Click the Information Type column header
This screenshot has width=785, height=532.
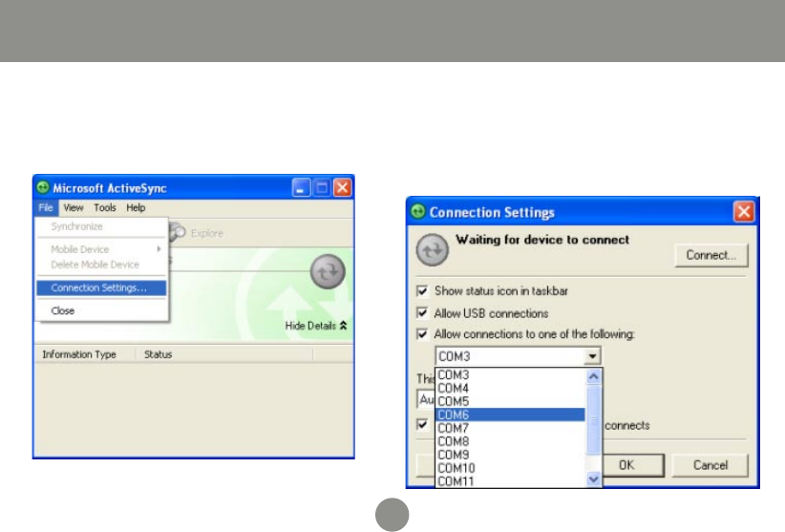tap(85, 354)
